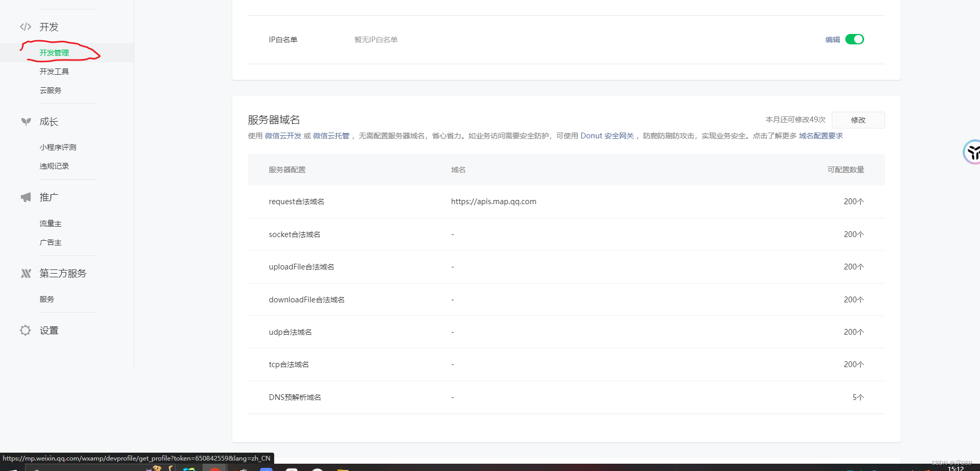980x471 pixels.
Task: Open the 域名配置要求 link
Action: coord(821,136)
